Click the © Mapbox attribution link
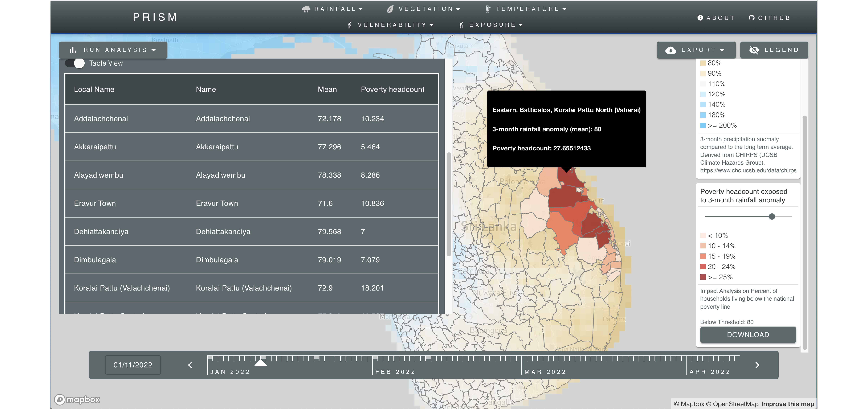Viewport: 868px width, 409px height. [x=689, y=404]
